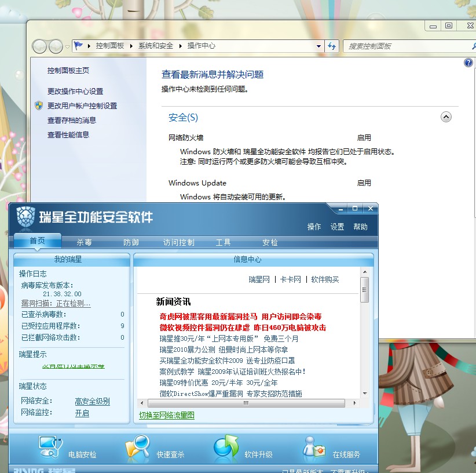Switch to the 工具 tab
The width and height of the screenshot is (476, 473).
tap(223, 242)
